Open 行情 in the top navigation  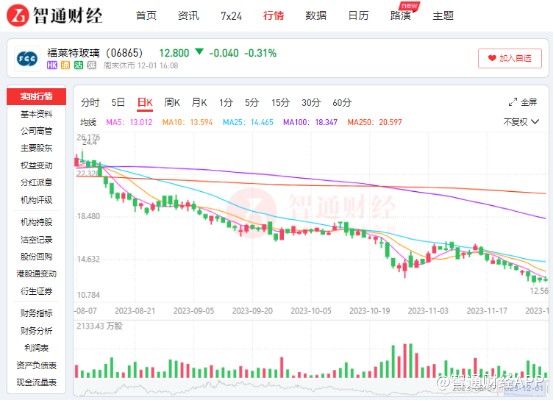273,16
